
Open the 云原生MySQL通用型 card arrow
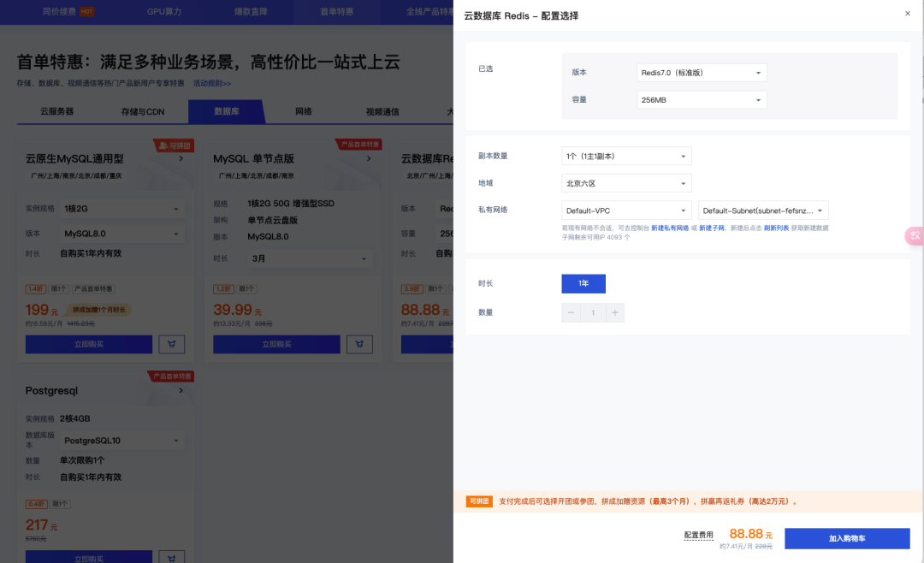pos(181,158)
